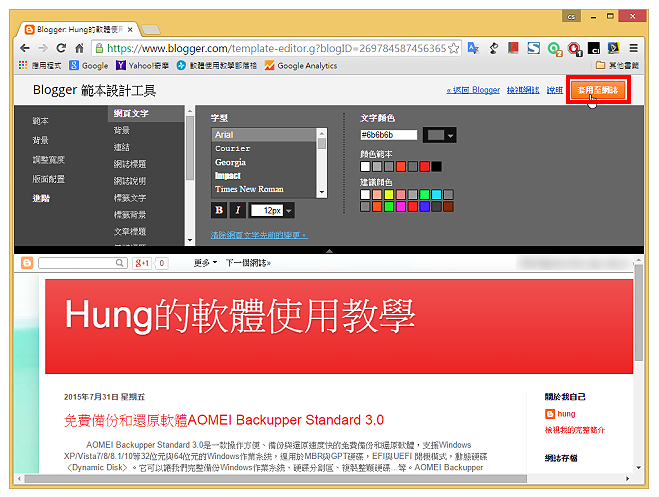Open the Google Translate extension icon

click(x=473, y=48)
